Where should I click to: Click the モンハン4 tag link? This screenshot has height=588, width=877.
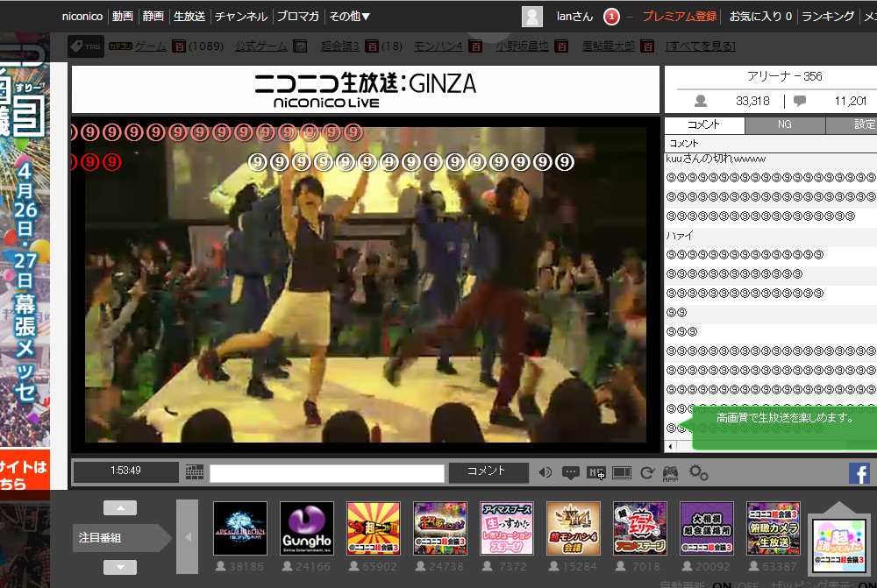click(438, 46)
